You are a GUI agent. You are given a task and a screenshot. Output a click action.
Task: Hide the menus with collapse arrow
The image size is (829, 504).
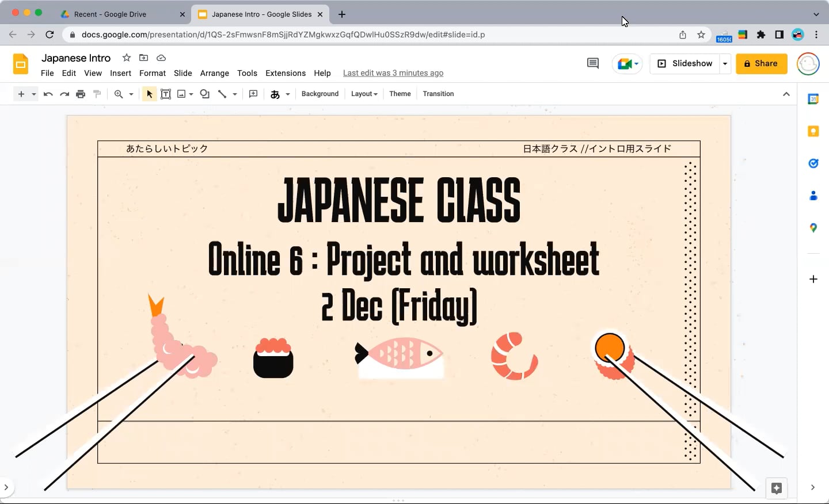pyautogui.click(x=786, y=94)
